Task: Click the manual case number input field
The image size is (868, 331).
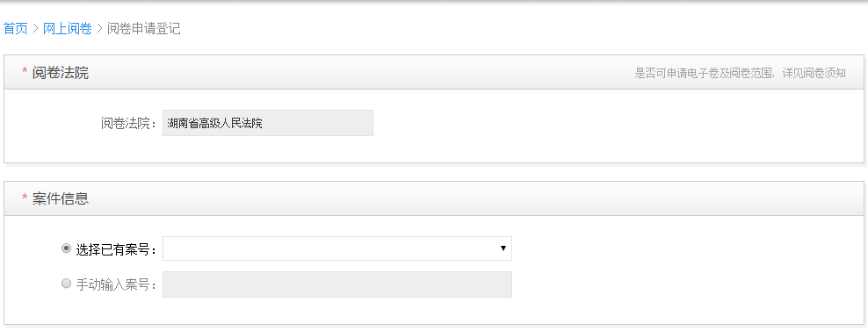Action: pos(337,284)
